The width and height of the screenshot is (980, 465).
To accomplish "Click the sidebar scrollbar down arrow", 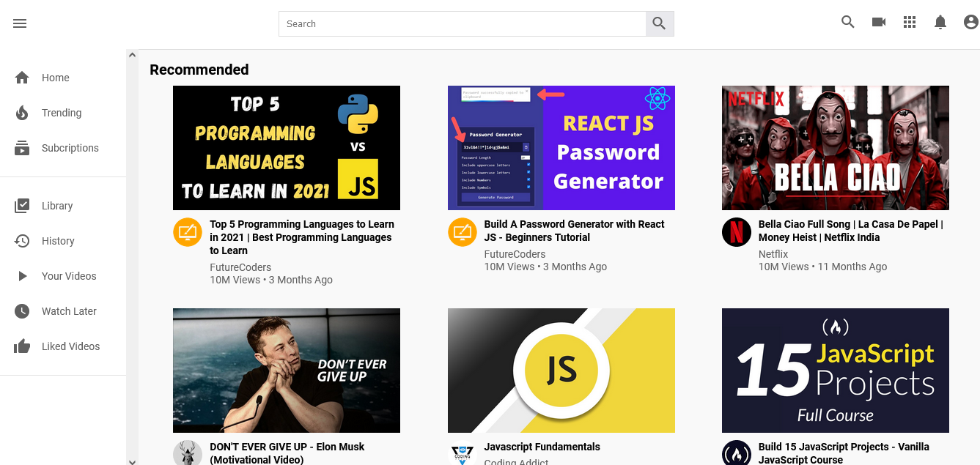I will 132,460.
